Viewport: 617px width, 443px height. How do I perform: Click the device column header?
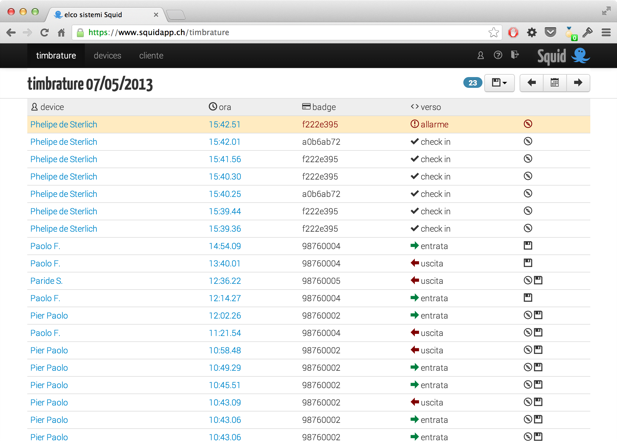48,107
